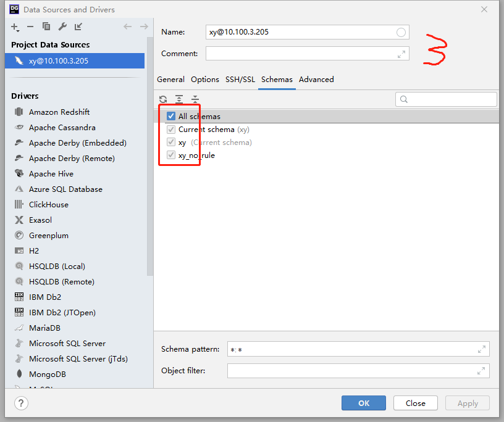504x422 pixels.
Task: Click the Apply button
Action: point(468,403)
